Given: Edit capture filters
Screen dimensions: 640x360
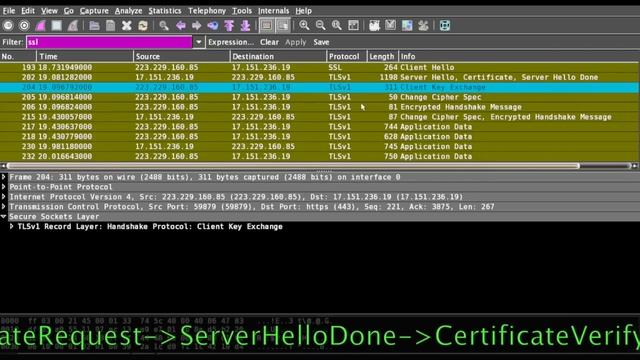Looking at the screenshot, I should click(x=374, y=26).
